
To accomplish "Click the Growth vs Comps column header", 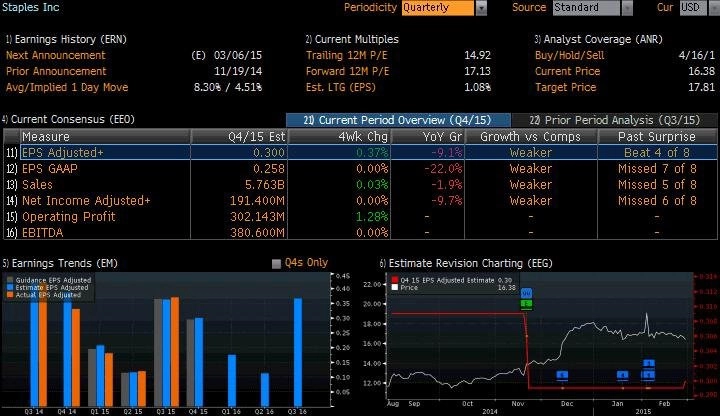I will [531, 137].
